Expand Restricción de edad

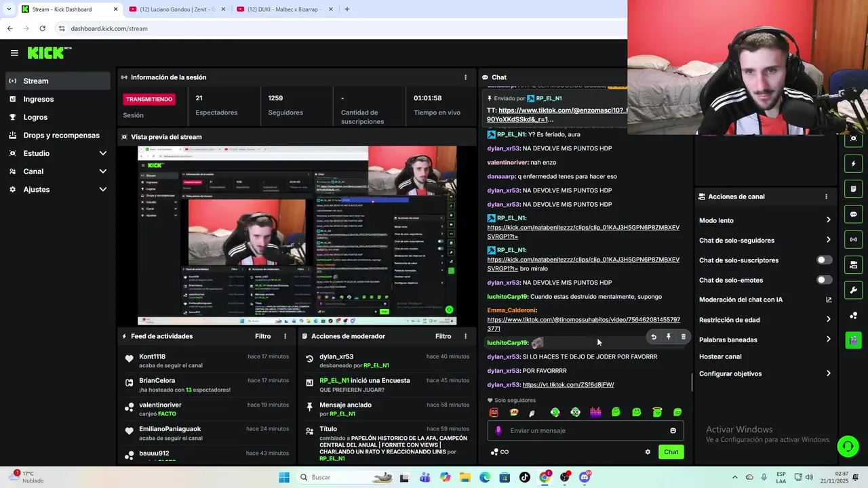click(x=765, y=320)
